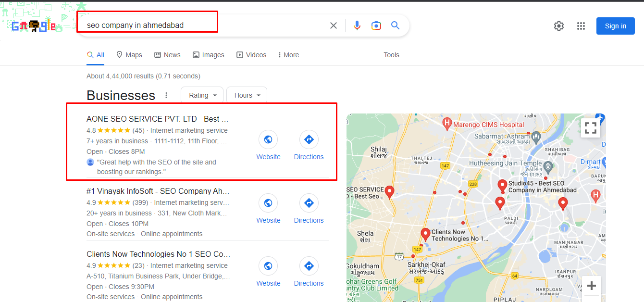
Task: Open search by image camera icon
Action: coord(376,25)
